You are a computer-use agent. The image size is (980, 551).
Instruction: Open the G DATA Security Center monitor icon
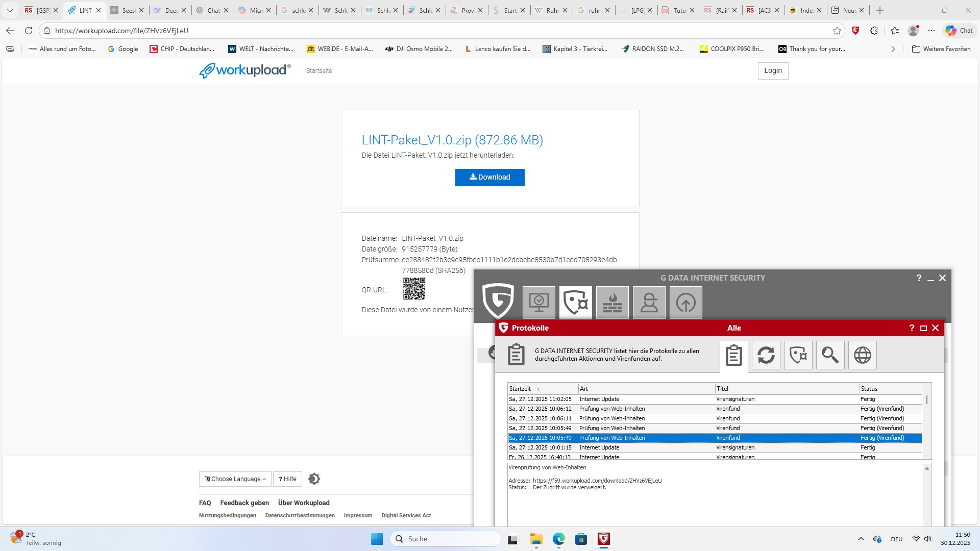pyautogui.click(x=538, y=303)
